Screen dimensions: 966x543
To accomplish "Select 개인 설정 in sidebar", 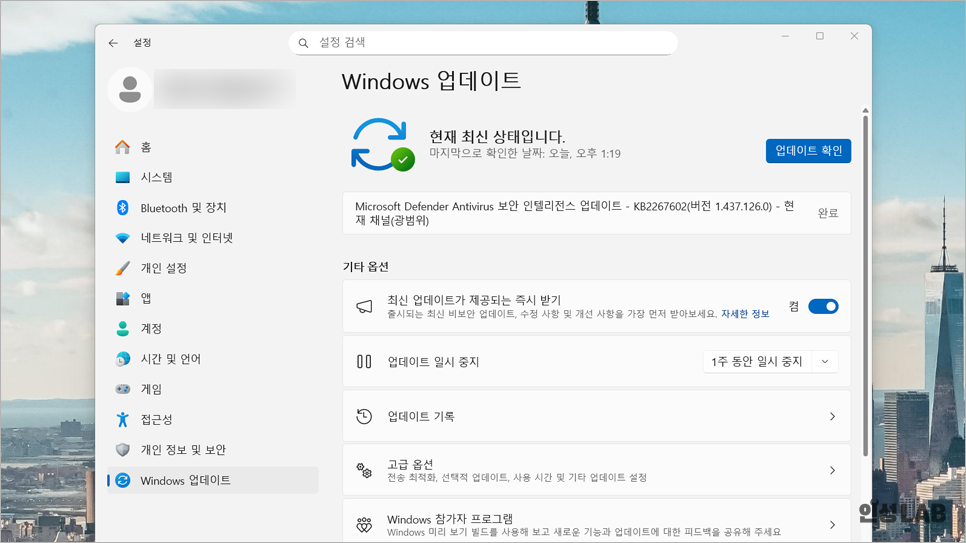I will [213, 268].
